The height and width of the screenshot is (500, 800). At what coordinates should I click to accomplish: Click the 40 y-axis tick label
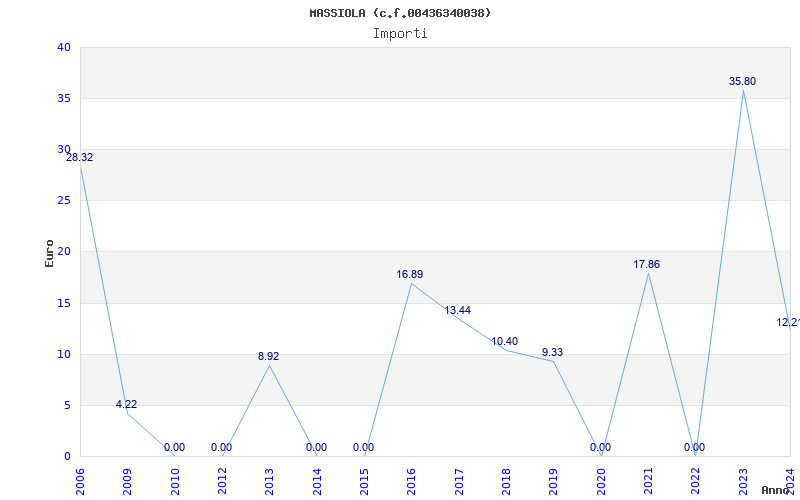pyautogui.click(x=64, y=47)
